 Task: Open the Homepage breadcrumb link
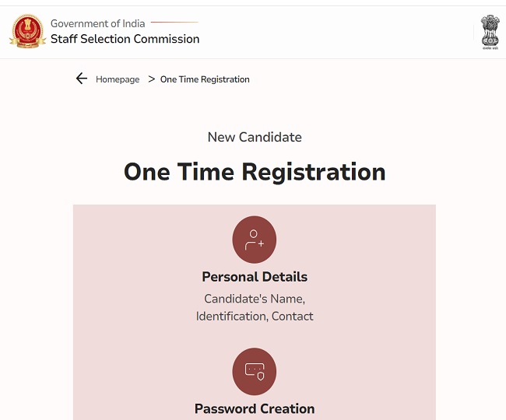click(118, 79)
